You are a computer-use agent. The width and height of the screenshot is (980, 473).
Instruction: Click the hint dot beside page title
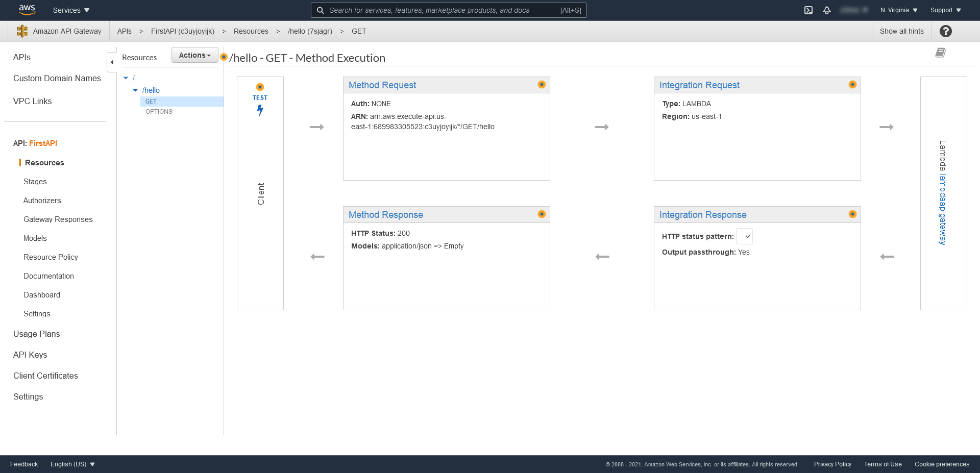pyautogui.click(x=224, y=57)
